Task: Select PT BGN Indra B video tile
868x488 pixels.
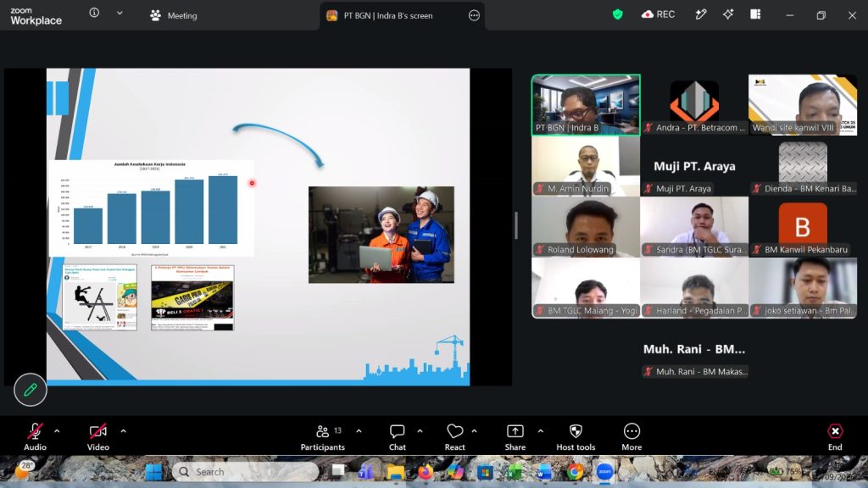Action: (x=586, y=105)
